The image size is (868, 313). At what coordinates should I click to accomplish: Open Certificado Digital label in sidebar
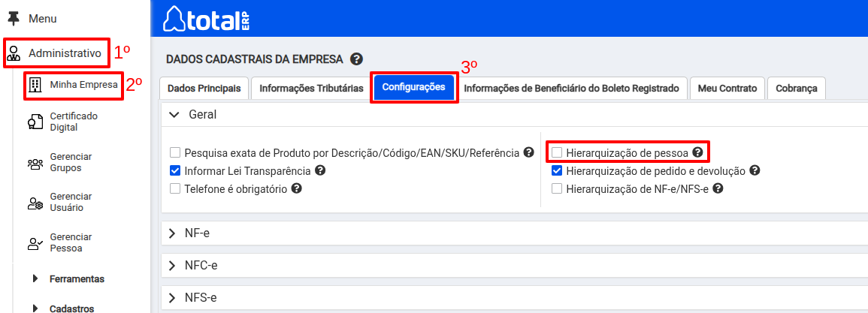click(74, 122)
